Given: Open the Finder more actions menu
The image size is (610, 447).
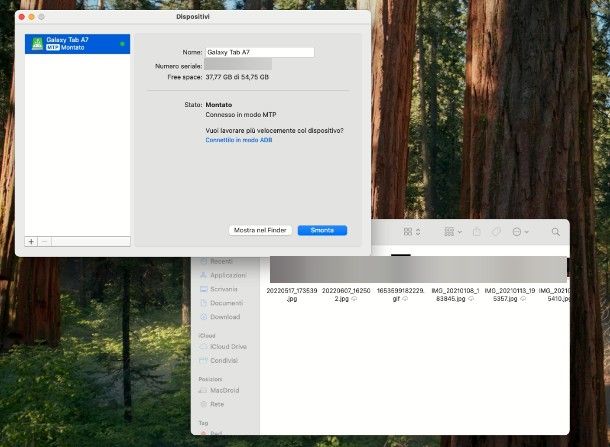Looking at the screenshot, I should (519, 232).
